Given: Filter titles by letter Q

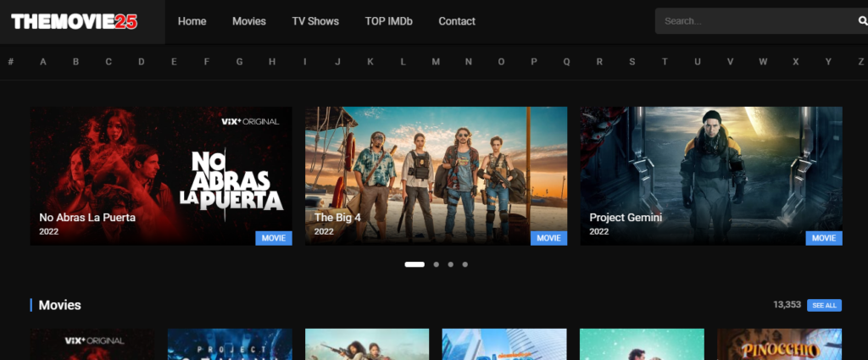Looking at the screenshot, I should [x=566, y=61].
